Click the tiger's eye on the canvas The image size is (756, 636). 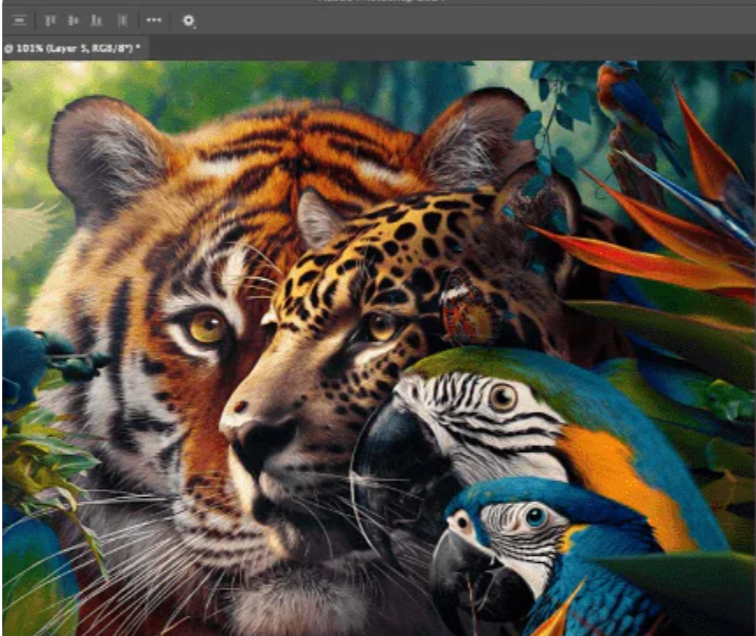[x=208, y=327]
